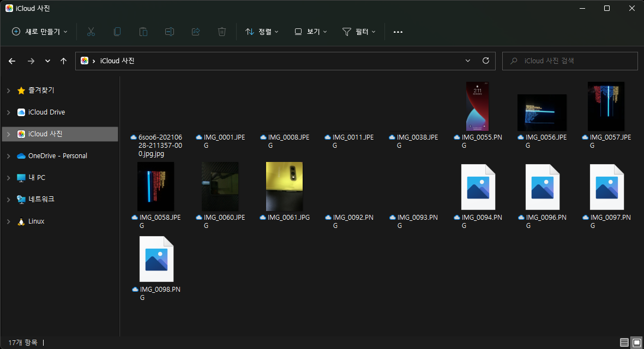Click the Copy icon in toolbar
This screenshot has height=349, width=644.
(117, 32)
